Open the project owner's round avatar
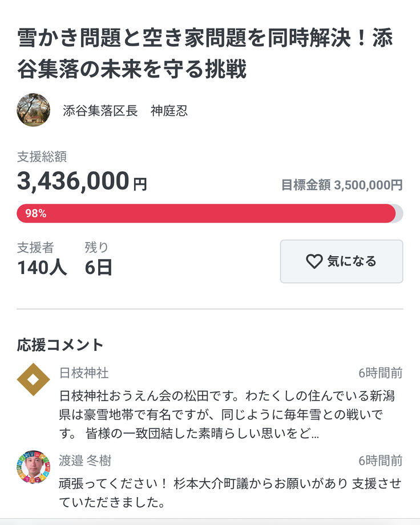 pyautogui.click(x=34, y=110)
